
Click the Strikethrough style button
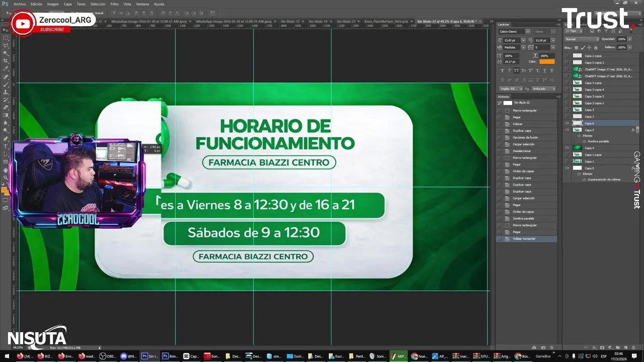pos(551,70)
